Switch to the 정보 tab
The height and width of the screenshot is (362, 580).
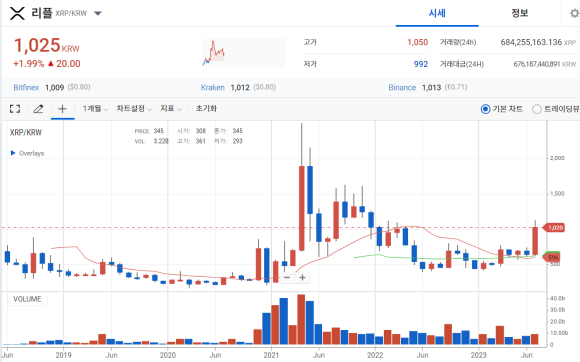point(520,14)
